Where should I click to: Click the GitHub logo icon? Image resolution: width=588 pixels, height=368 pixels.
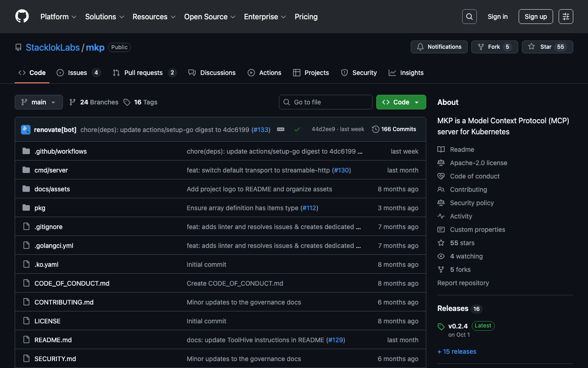(22, 17)
